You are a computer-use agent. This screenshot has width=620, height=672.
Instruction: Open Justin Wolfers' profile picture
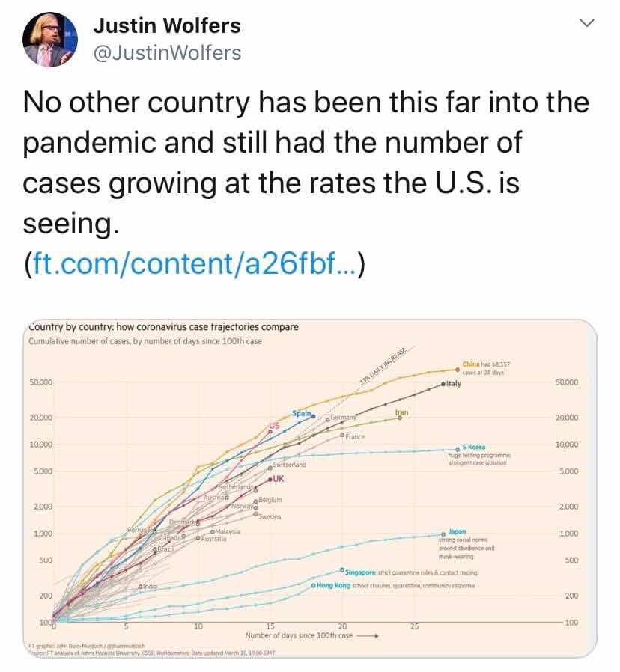click(49, 40)
